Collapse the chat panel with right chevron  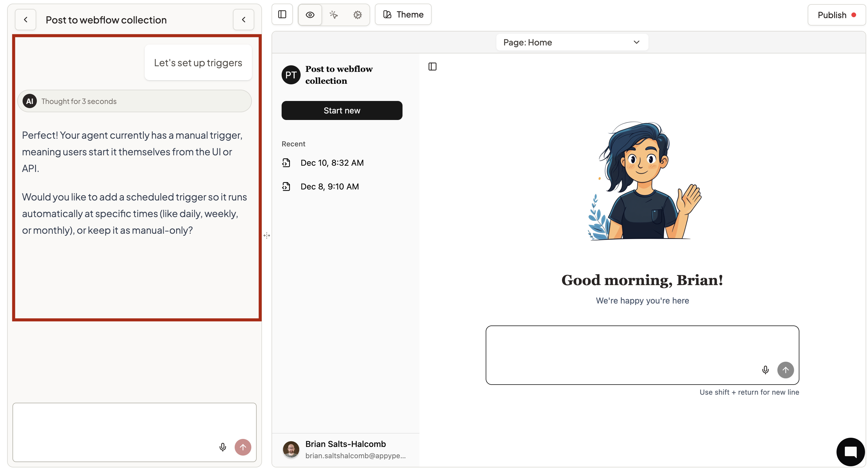point(243,20)
